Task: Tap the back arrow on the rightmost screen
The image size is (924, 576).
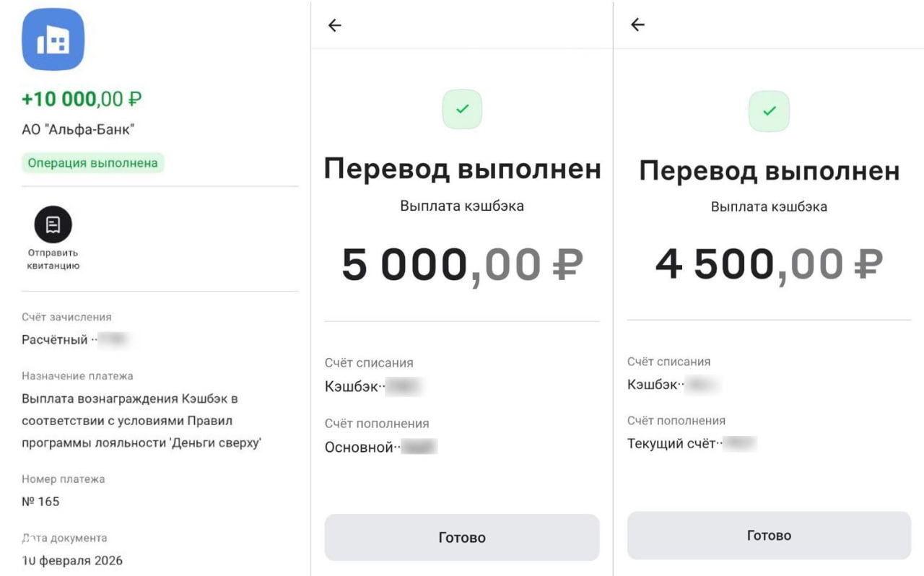Action: coord(638,25)
